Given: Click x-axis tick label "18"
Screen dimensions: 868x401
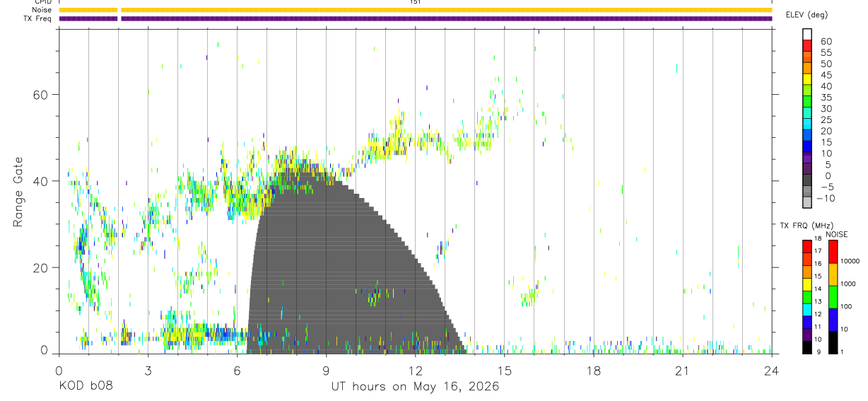Looking at the screenshot, I should [594, 371].
